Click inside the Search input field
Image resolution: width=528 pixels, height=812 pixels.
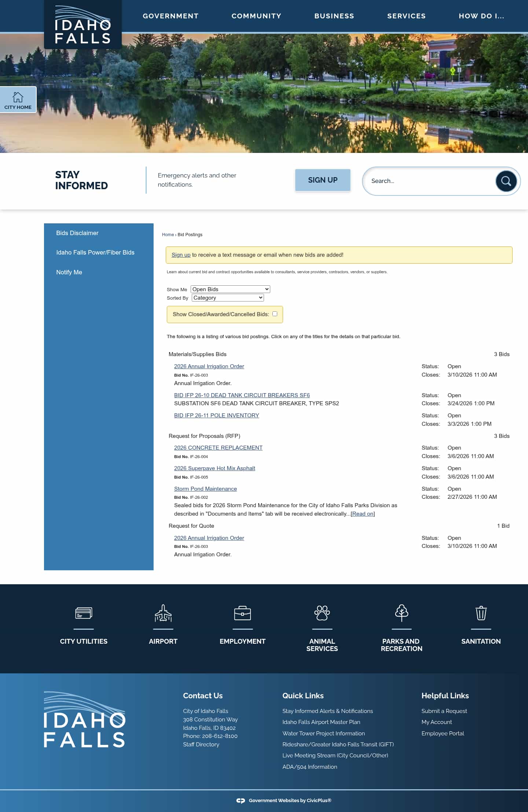coord(431,181)
